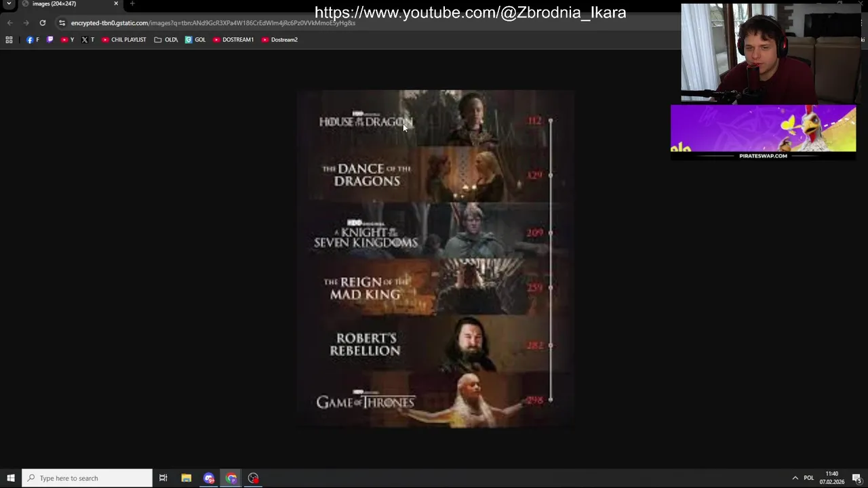Open the Windows Start menu
The image size is (868, 488).
point(10,478)
